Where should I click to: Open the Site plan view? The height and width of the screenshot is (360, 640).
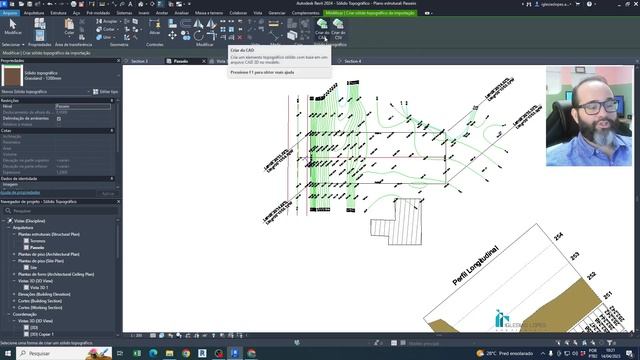click(33, 268)
